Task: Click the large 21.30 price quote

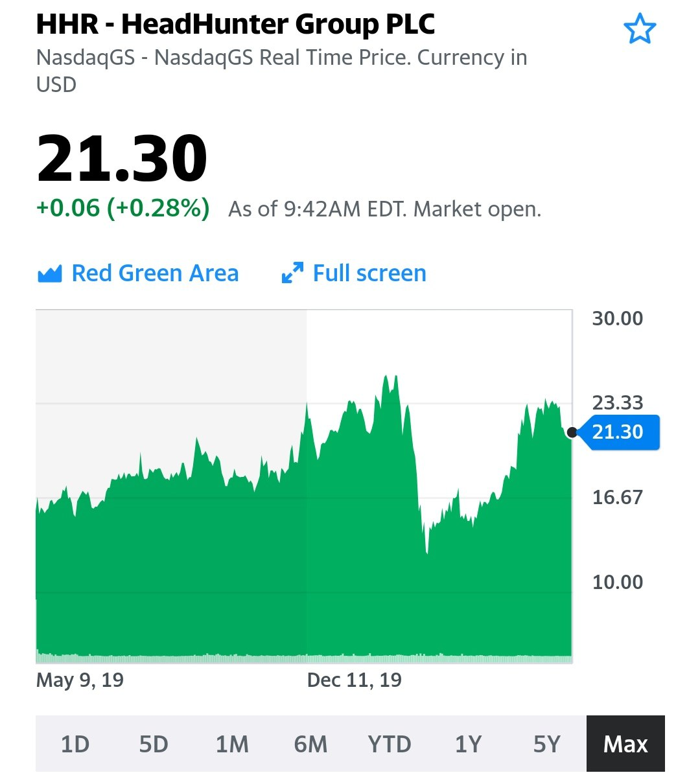Action: click(x=122, y=158)
